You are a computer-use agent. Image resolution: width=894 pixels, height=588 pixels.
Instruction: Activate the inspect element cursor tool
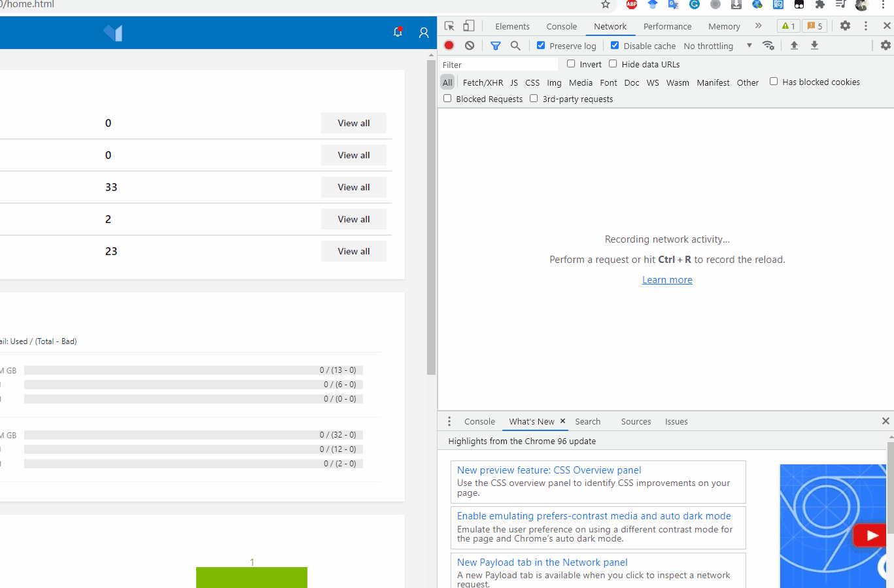[449, 25]
